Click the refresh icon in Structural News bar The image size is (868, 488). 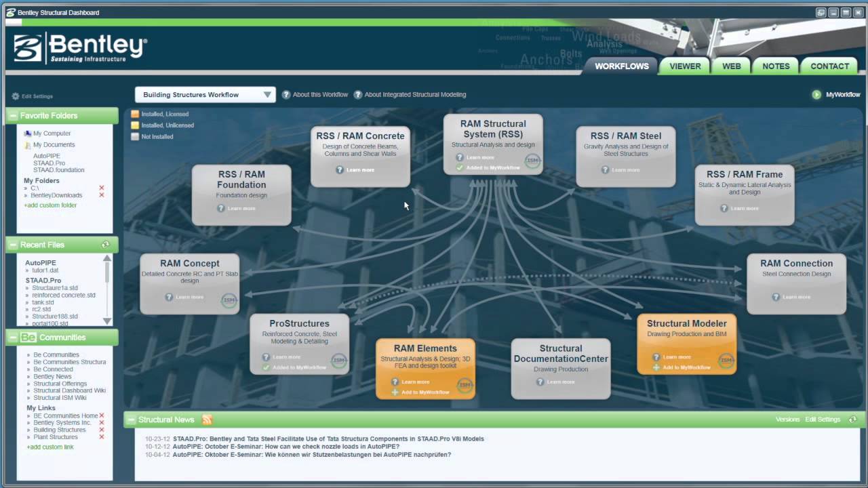pyautogui.click(x=852, y=420)
